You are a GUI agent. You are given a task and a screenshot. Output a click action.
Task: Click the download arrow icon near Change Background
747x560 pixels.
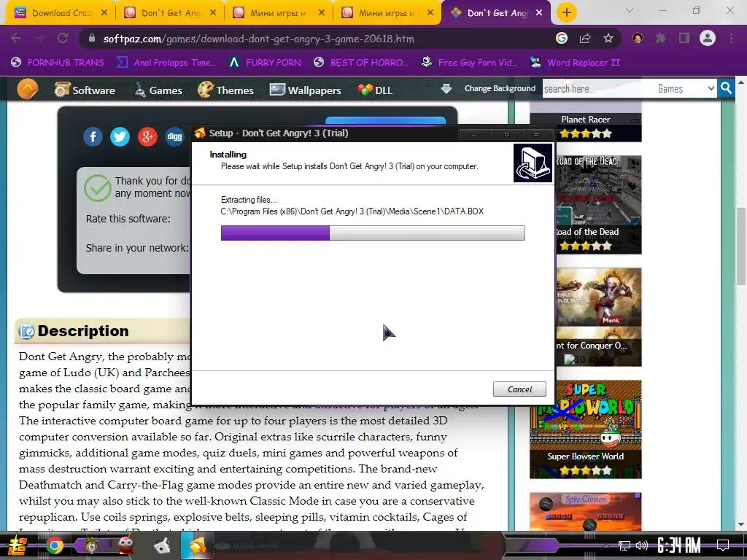point(446,88)
